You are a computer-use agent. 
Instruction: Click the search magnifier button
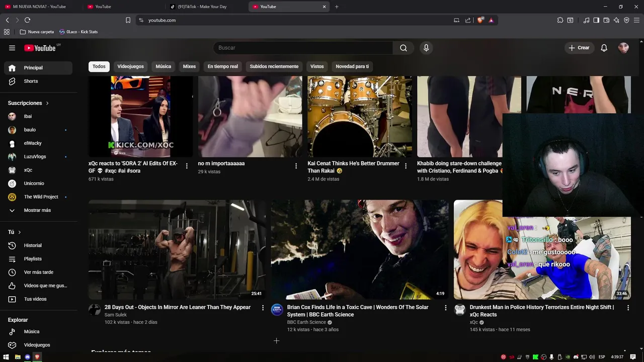point(404,48)
